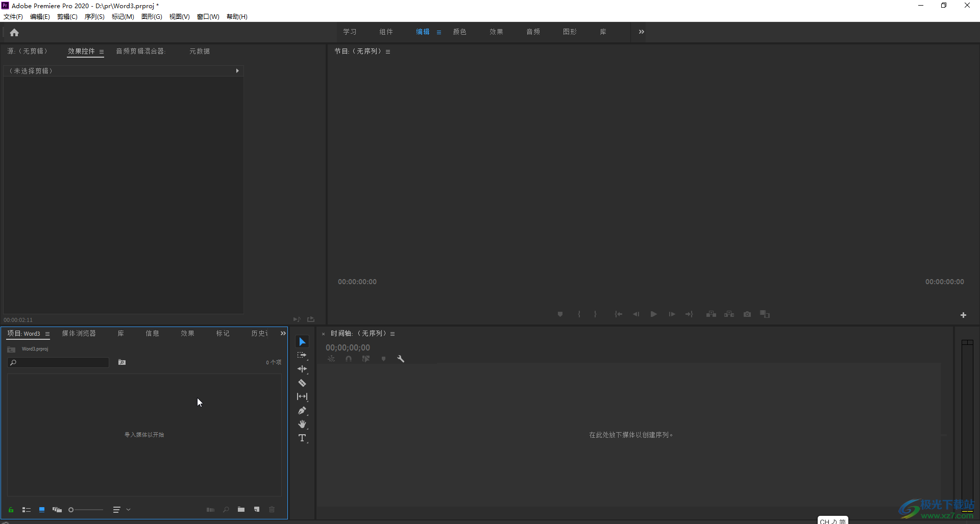Go to Out point in Program monitor
The width and height of the screenshot is (980, 524).
click(x=689, y=314)
